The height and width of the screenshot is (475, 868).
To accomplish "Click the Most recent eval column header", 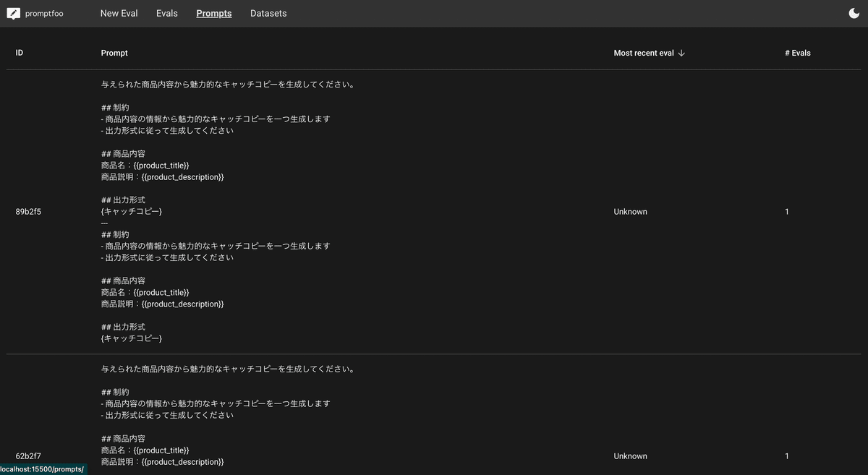I will (x=642, y=52).
